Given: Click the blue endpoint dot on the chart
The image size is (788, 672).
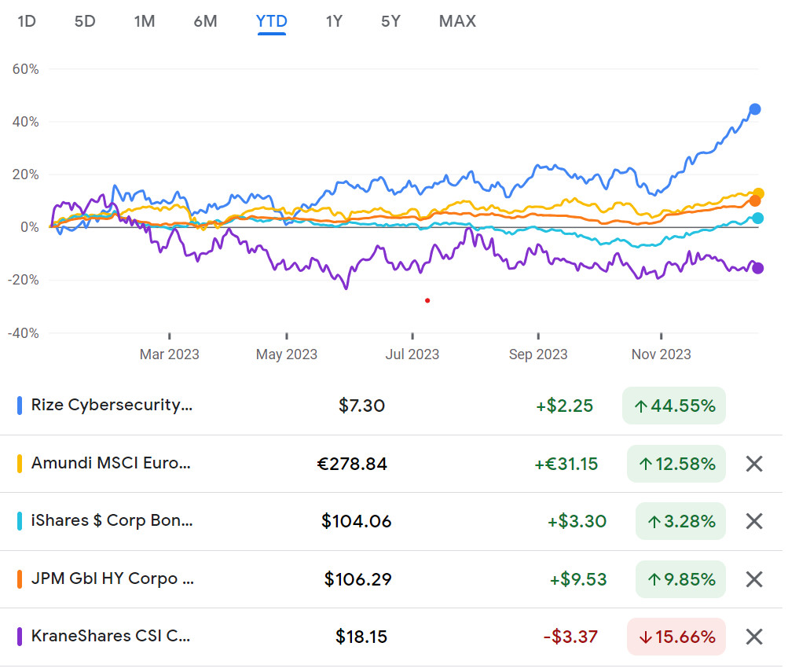Looking at the screenshot, I should click(x=755, y=109).
